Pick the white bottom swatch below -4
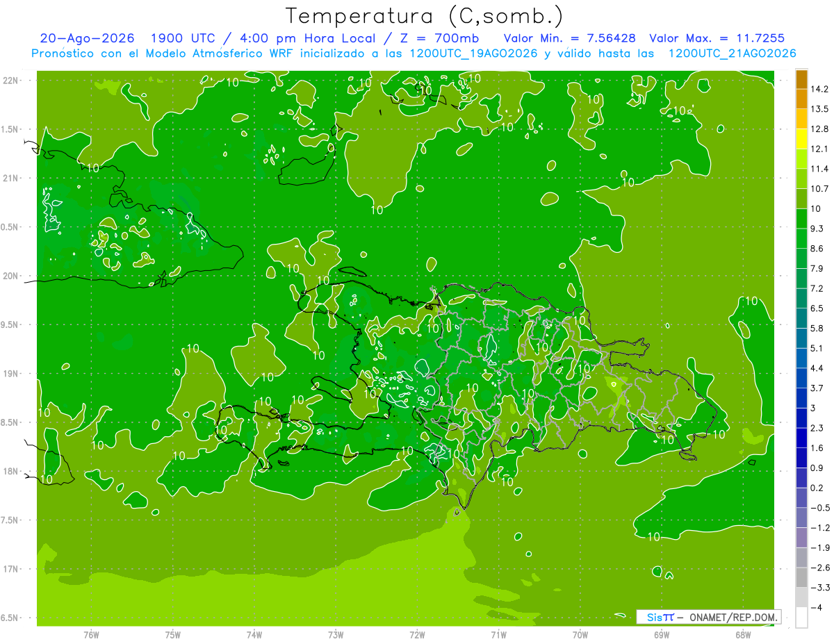The width and height of the screenshot is (834, 644). (801, 618)
